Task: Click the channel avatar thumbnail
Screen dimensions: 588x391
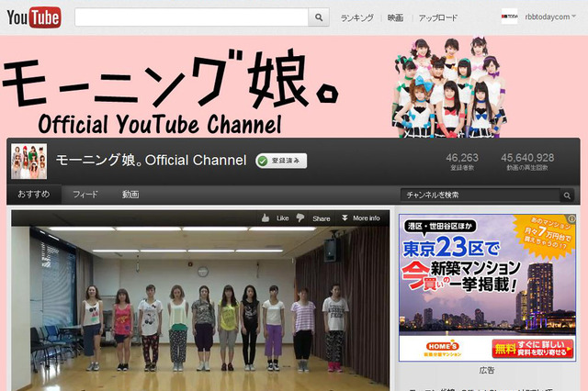Action: [x=28, y=161]
